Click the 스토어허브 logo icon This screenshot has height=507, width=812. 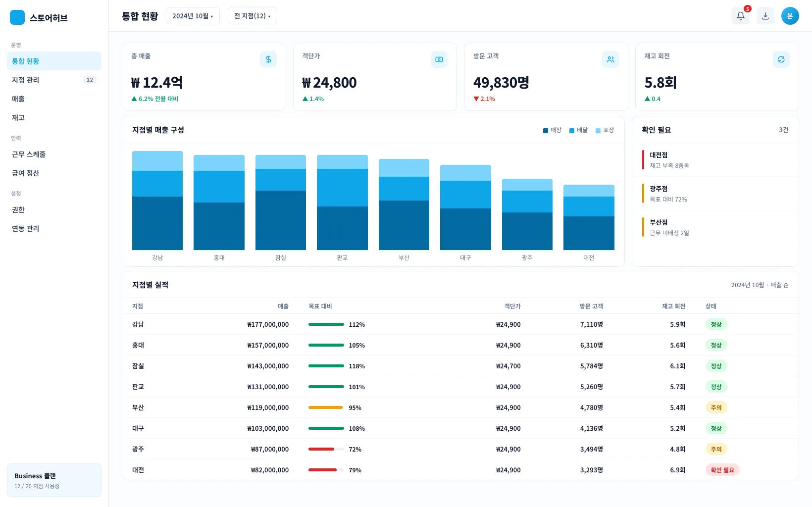tap(17, 17)
